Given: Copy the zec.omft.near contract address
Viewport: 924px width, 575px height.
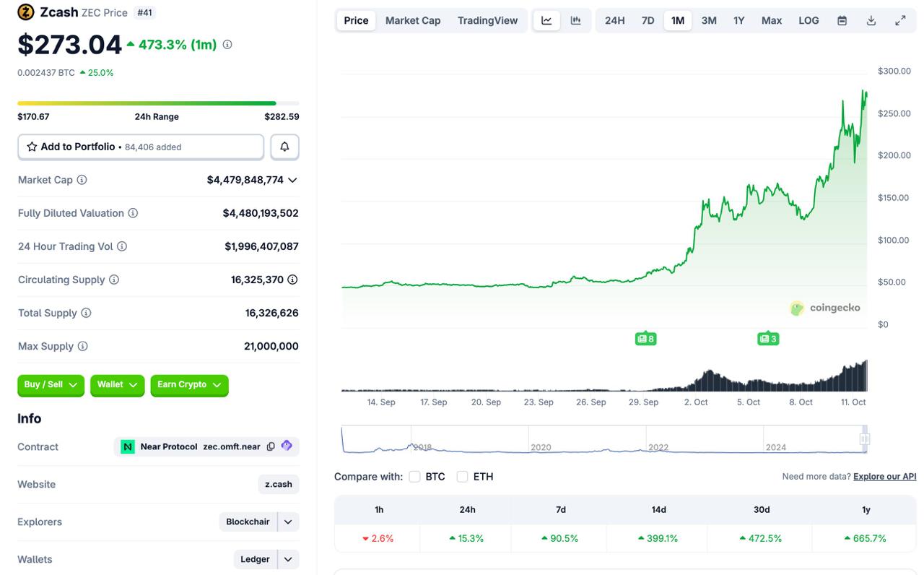Looking at the screenshot, I should pyautogui.click(x=271, y=446).
